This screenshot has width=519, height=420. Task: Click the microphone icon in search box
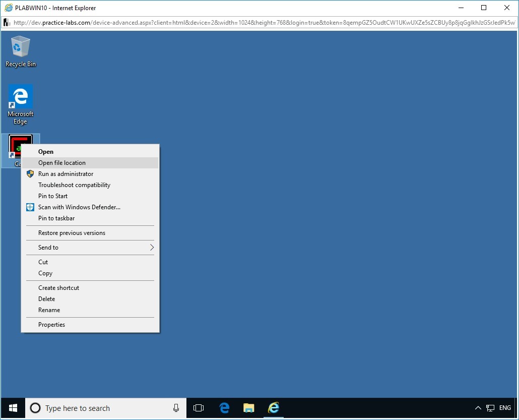point(176,408)
